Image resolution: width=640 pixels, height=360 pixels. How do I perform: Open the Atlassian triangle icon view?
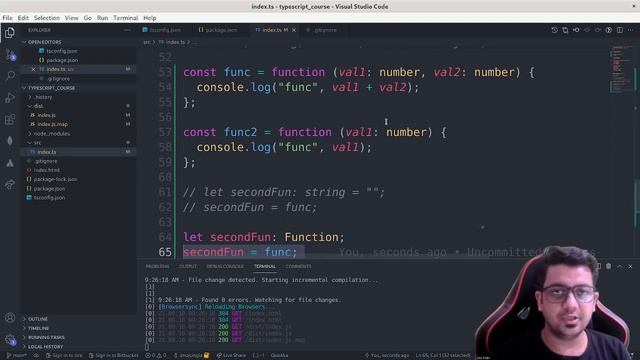tap(10, 163)
